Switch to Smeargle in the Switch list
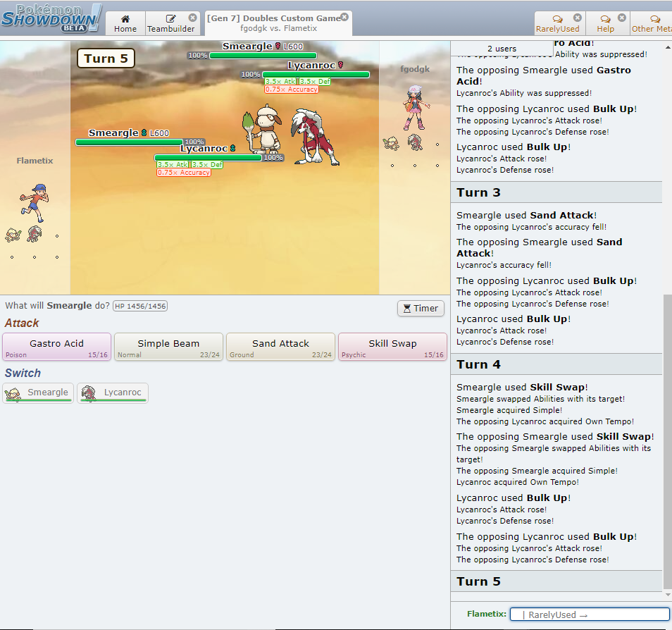The width and height of the screenshot is (672, 630). [38, 393]
